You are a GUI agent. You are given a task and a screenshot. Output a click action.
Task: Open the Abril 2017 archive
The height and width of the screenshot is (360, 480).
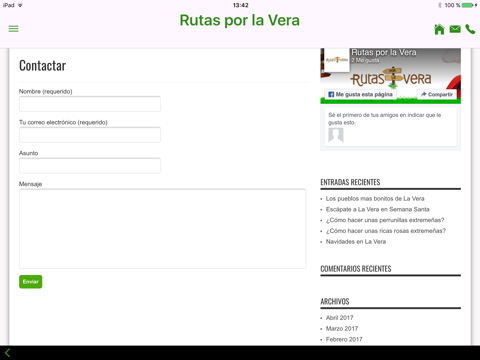(339, 318)
